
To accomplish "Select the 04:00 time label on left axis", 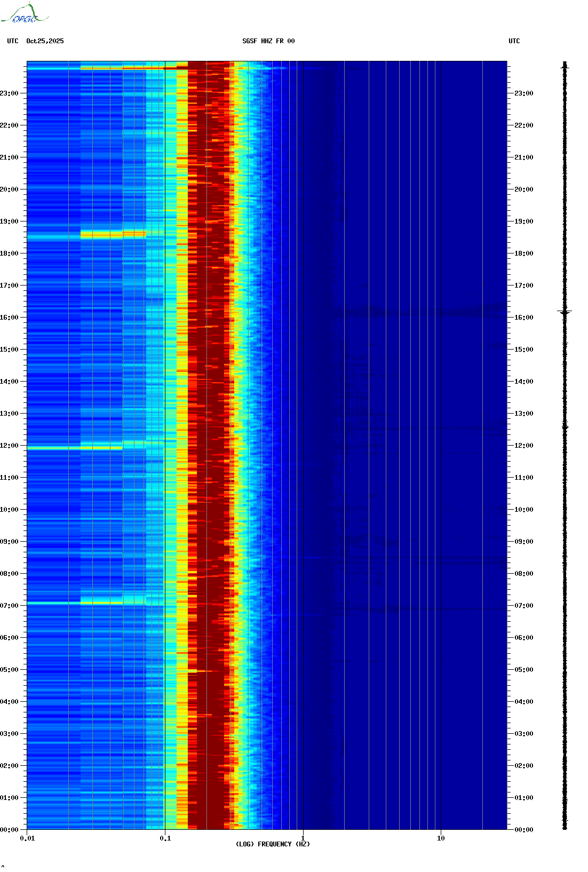I will 10,702.
